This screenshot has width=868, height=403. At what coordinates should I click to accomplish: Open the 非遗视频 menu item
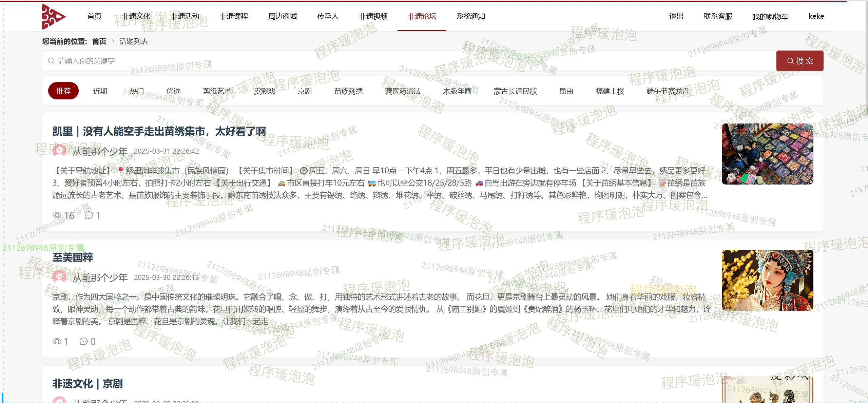coord(373,16)
